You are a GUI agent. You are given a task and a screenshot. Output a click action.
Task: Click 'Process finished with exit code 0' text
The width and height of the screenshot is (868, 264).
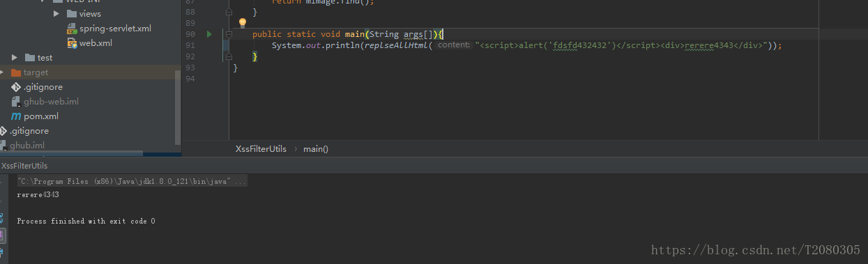click(86, 222)
